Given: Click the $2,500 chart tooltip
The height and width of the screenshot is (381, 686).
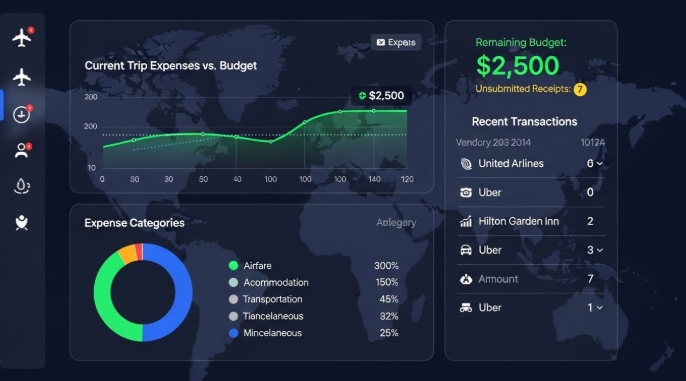Looking at the screenshot, I should [x=382, y=96].
